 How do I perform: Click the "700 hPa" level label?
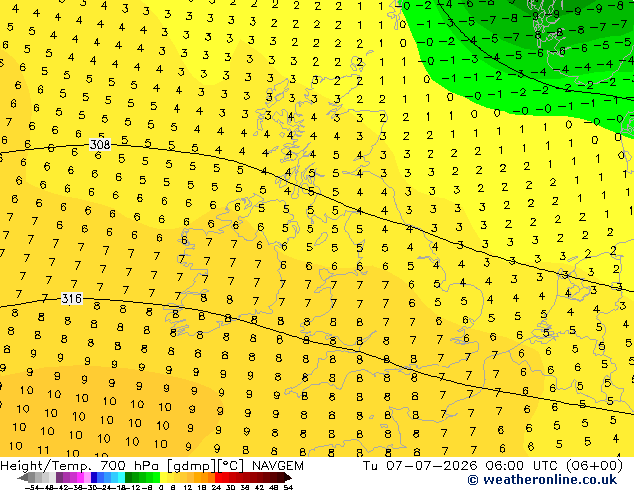pyautogui.click(x=129, y=466)
